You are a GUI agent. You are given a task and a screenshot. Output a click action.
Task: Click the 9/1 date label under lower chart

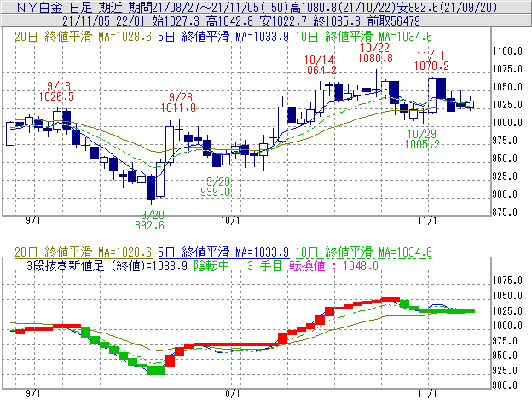(x=33, y=393)
